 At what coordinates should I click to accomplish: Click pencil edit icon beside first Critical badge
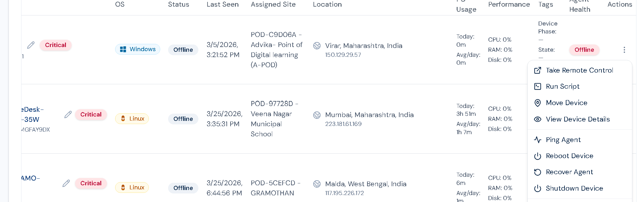pos(31,45)
